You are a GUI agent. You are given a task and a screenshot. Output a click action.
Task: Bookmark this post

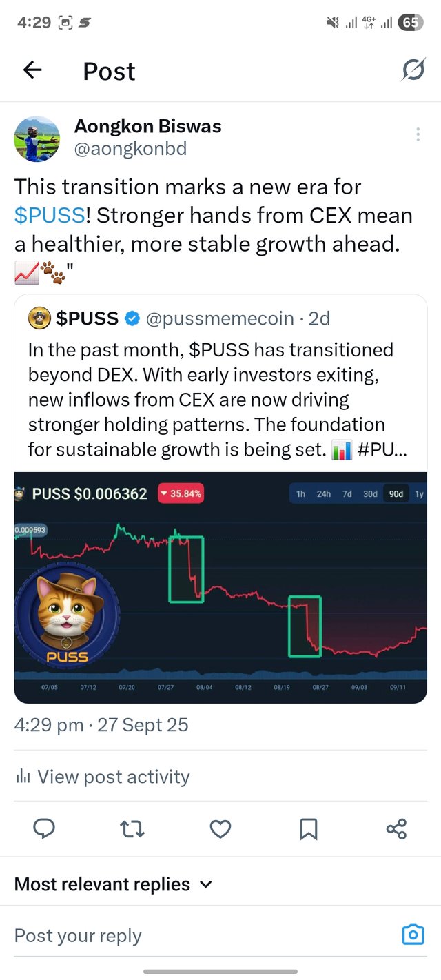[x=308, y=829]
